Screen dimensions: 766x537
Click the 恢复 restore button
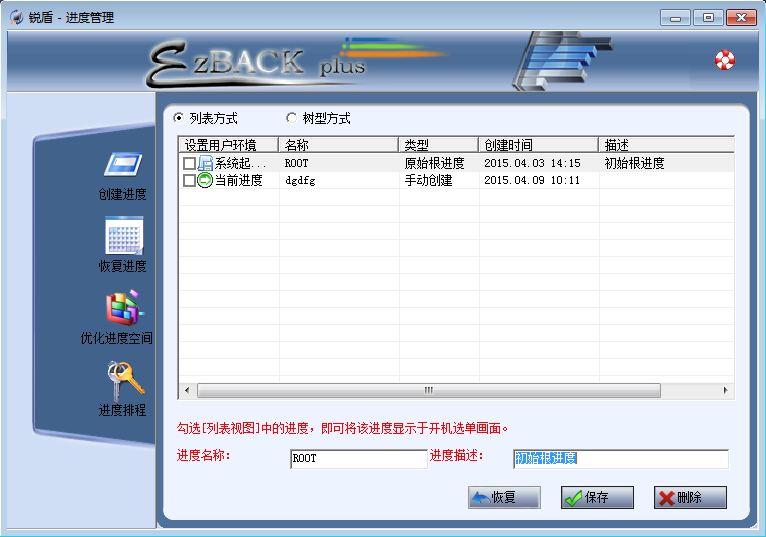504,497
